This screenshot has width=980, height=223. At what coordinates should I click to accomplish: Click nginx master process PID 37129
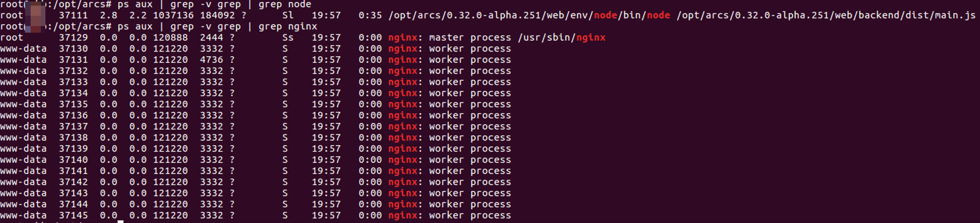pos(73,38)
